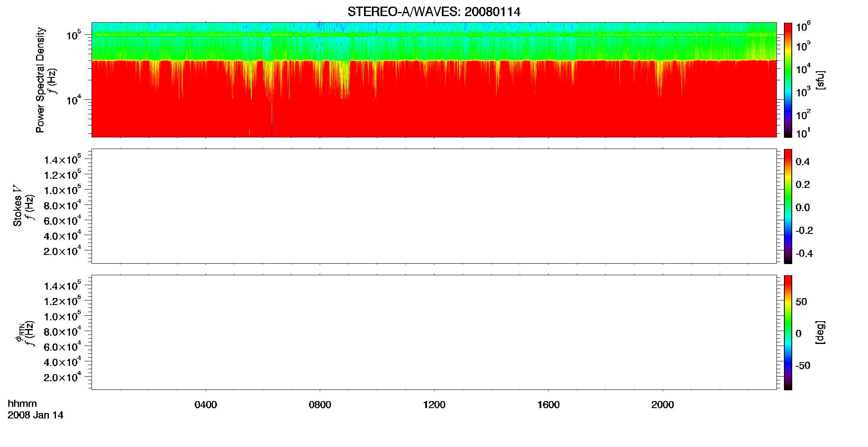This screenshot has width=868, height=447.
Task: Click the "0400" time tick label
Action: pyautogui.click(x=206, y=405)
